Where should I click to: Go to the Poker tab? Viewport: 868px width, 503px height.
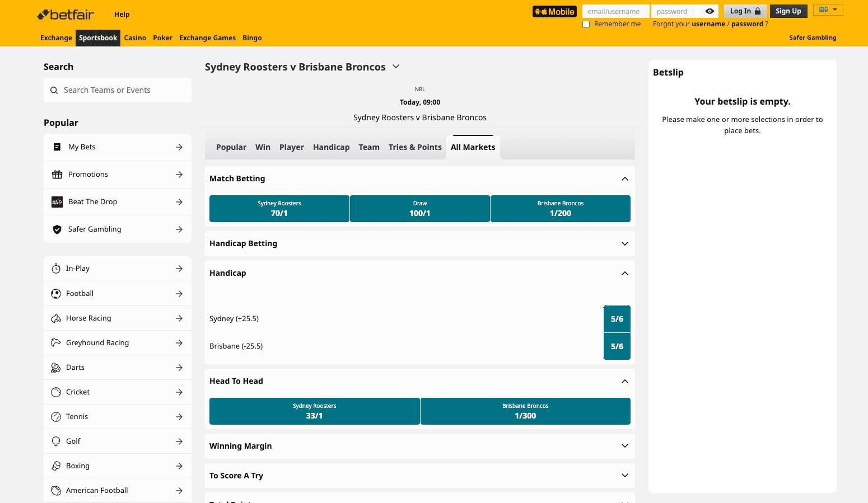162,38
